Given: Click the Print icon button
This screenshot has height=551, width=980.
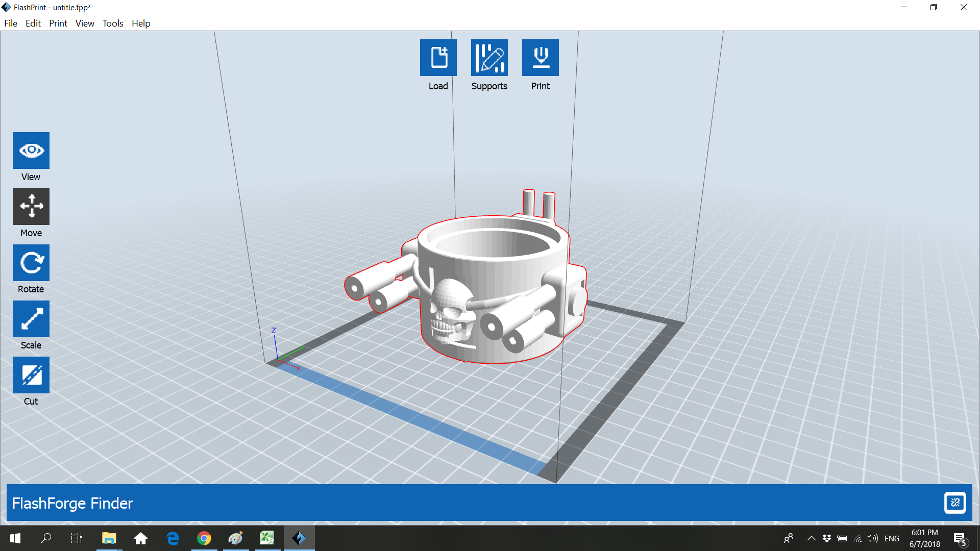Looking at the screenshot, I should tap(540, 58).
